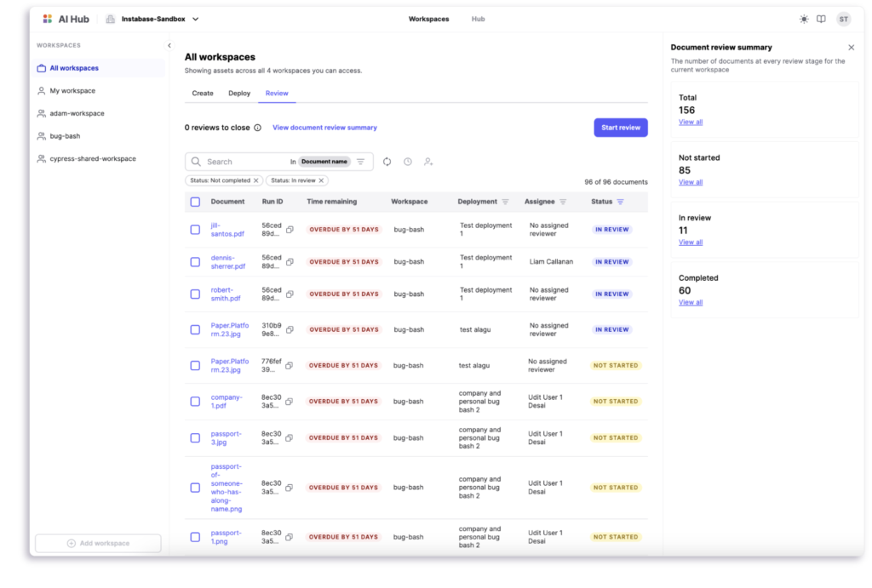Open the Status column filter
The height and width of the screenshot is (588, 872).
coord(620,202)
